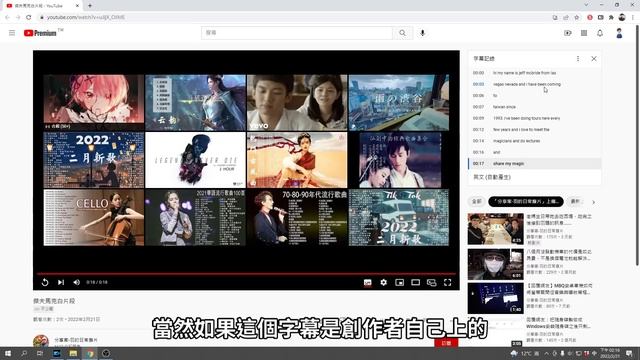Enable miniplayer mode in the player
The height and width of the screenshot is (360, 640).
(x=399, y=282)
